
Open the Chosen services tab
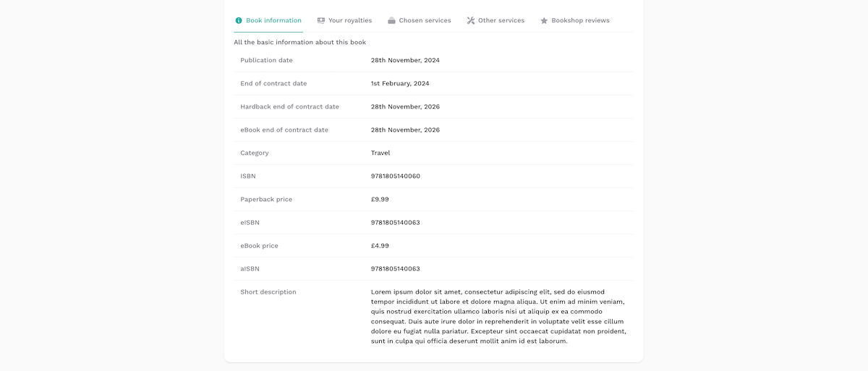(425, 20)
